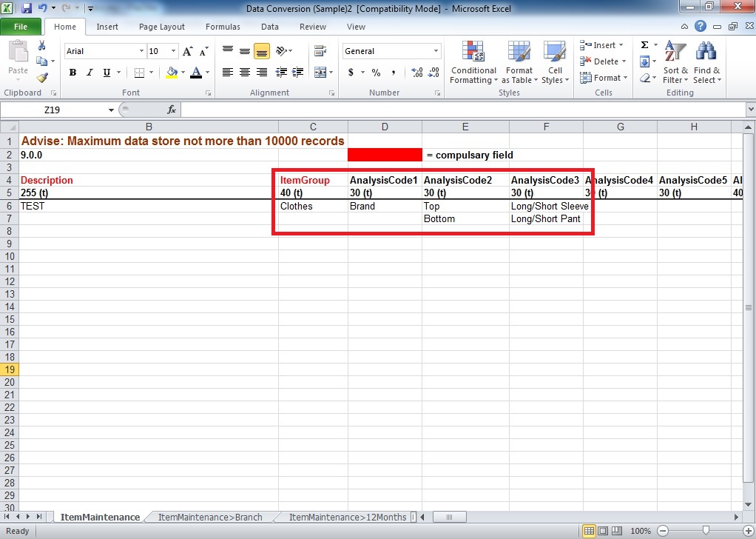This screenshot has height=539, width=756.
Task: Click the Cell Styles button
Action: click(555, 63)
